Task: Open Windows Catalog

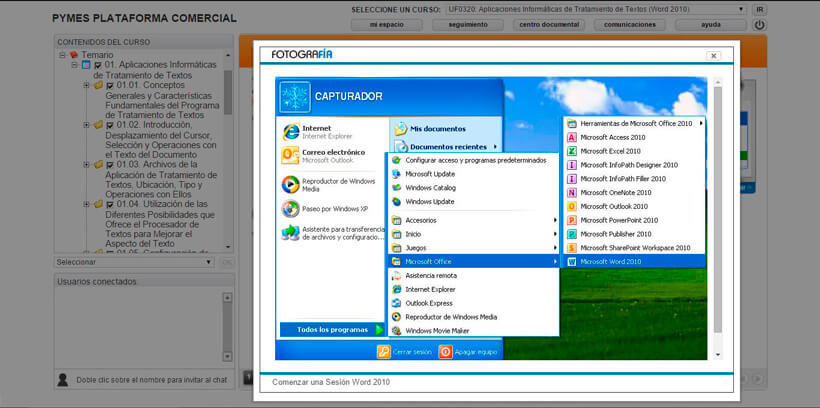Action: (x=475, y=188)
